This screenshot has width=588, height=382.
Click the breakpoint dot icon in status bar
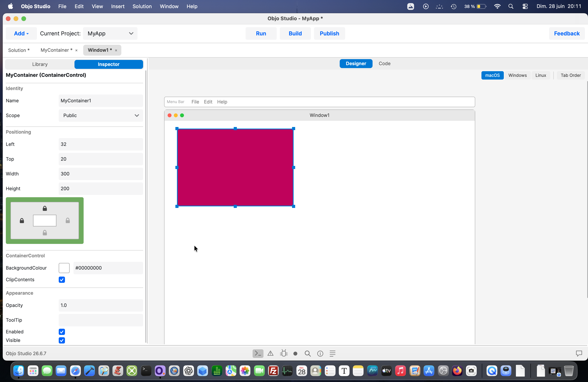pyautogui.click(x=295, y=354)
